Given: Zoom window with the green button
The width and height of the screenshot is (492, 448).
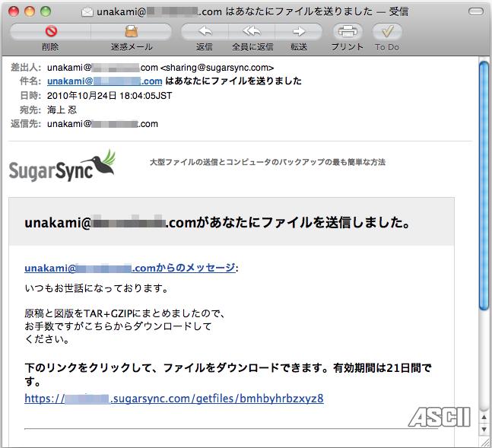Looking at the screenshot, I should [46, 11].
